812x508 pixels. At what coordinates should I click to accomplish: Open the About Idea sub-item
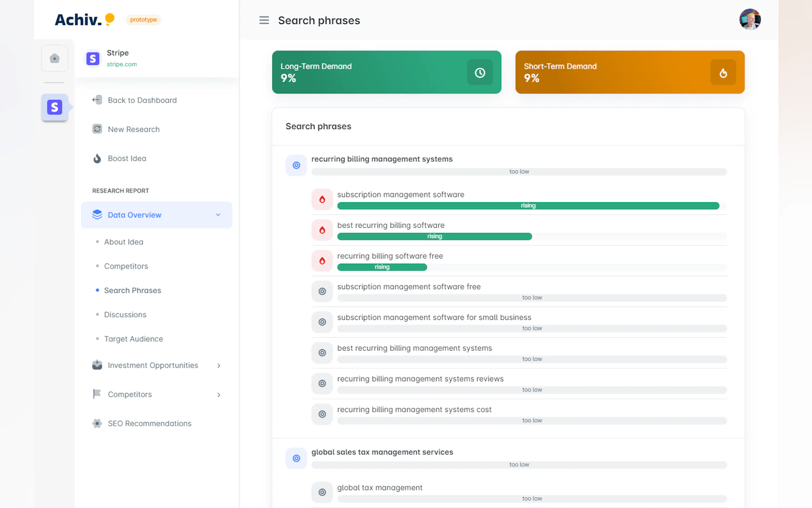123,242
